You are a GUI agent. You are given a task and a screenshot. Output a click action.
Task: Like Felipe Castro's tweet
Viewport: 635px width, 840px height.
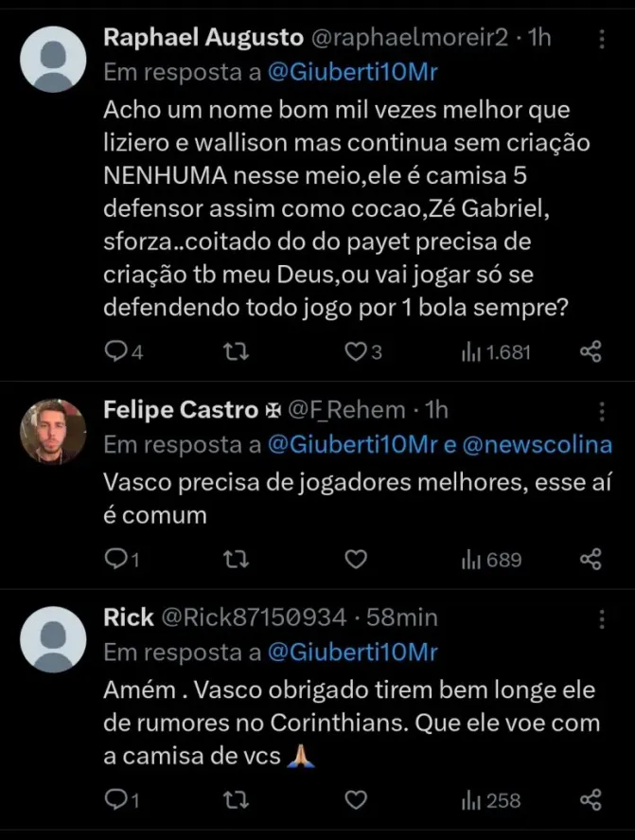355,560
